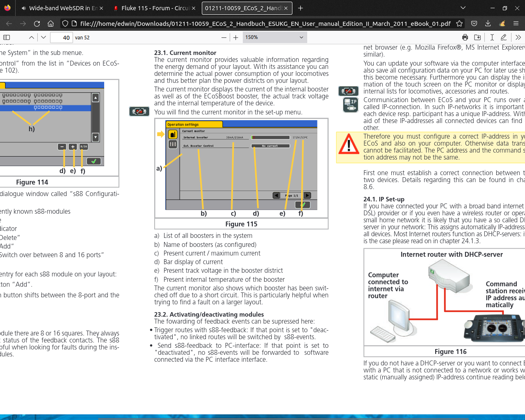This screenshot has width=525, height=420.
Task: Open the Firefox application menu
Action: point(516,23)
